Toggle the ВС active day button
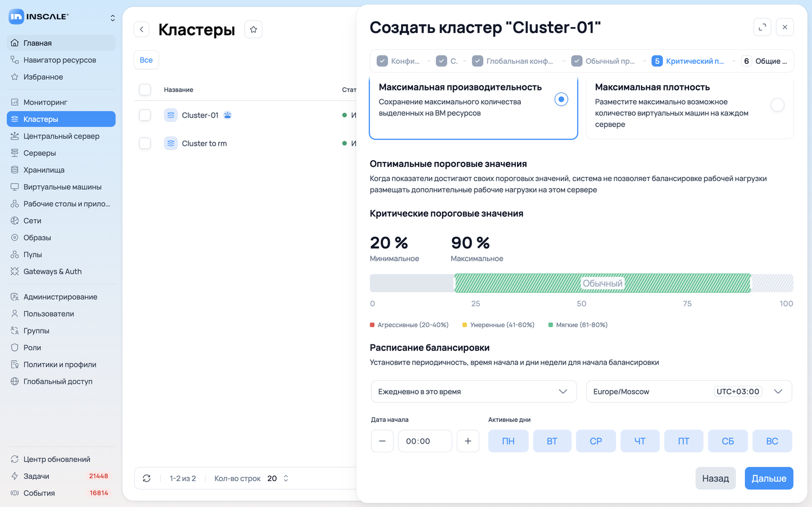 772,441
